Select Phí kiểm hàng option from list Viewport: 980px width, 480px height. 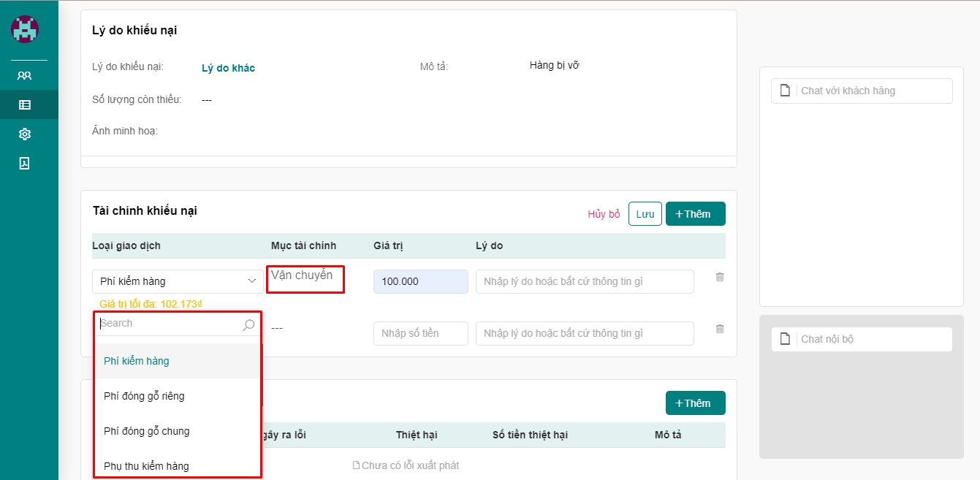(137, 361)
